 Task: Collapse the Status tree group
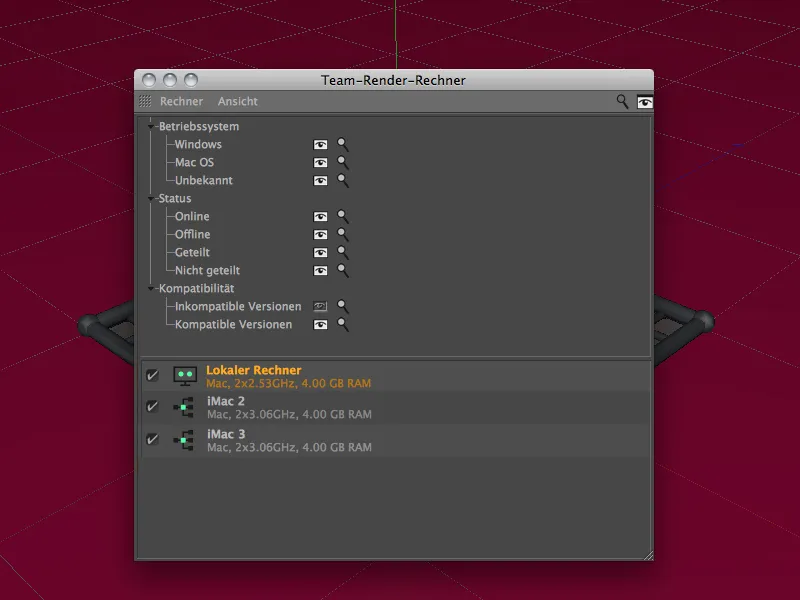[151, 198]
